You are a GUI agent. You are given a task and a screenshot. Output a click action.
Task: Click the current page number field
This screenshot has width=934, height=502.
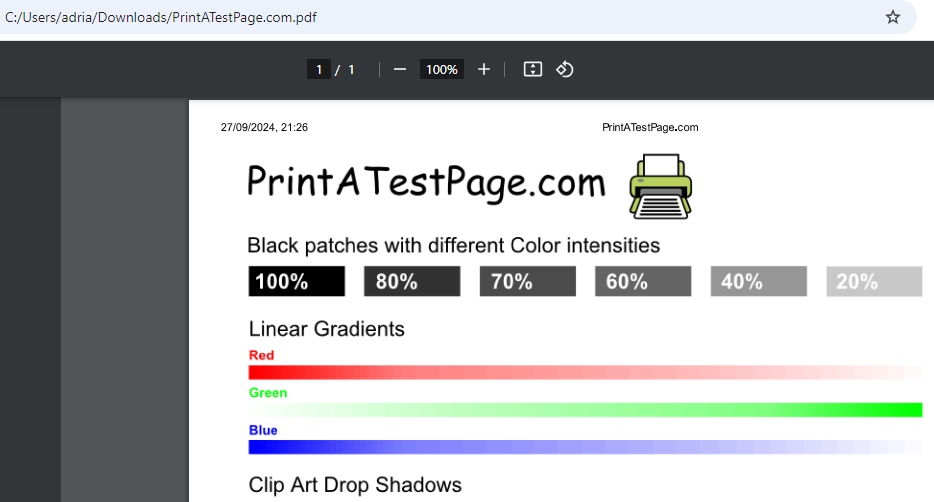coord(319,70)
